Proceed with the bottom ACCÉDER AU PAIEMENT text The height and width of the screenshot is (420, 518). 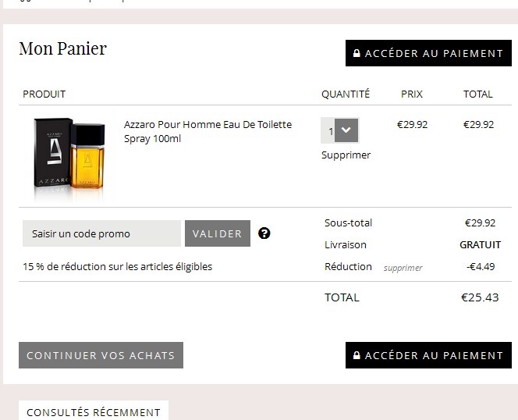(x=434, y=355)
